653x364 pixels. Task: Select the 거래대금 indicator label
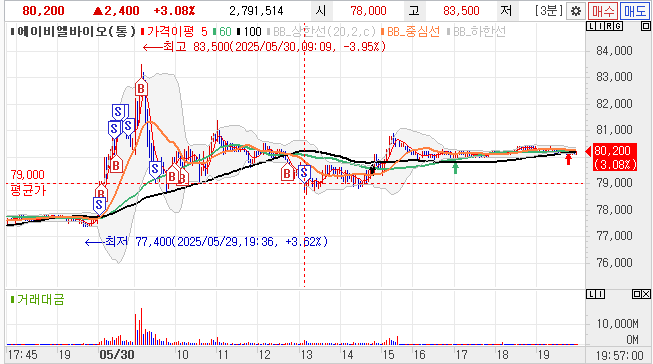[37, 299]
